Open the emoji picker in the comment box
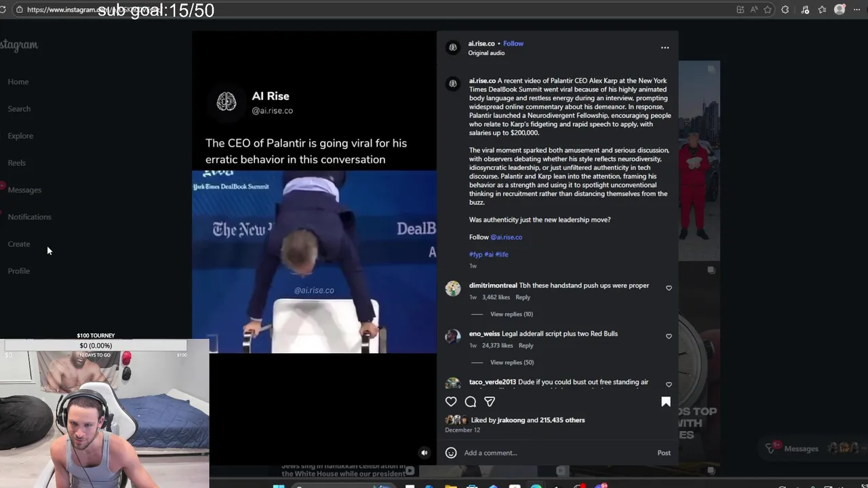This screenshot has height=488, width=868. pos(451,453)
